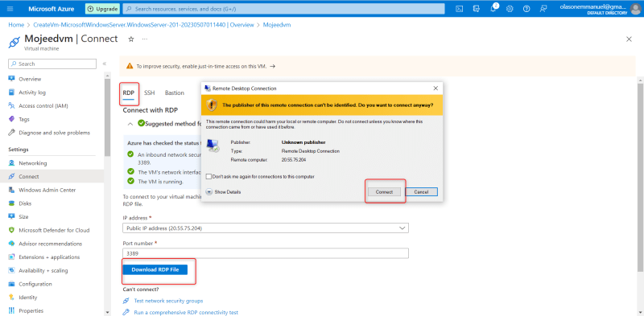This screenshot has width=644, height=316.
Task: Click Connect in Remote Desktop dialog
Action: 385,191
